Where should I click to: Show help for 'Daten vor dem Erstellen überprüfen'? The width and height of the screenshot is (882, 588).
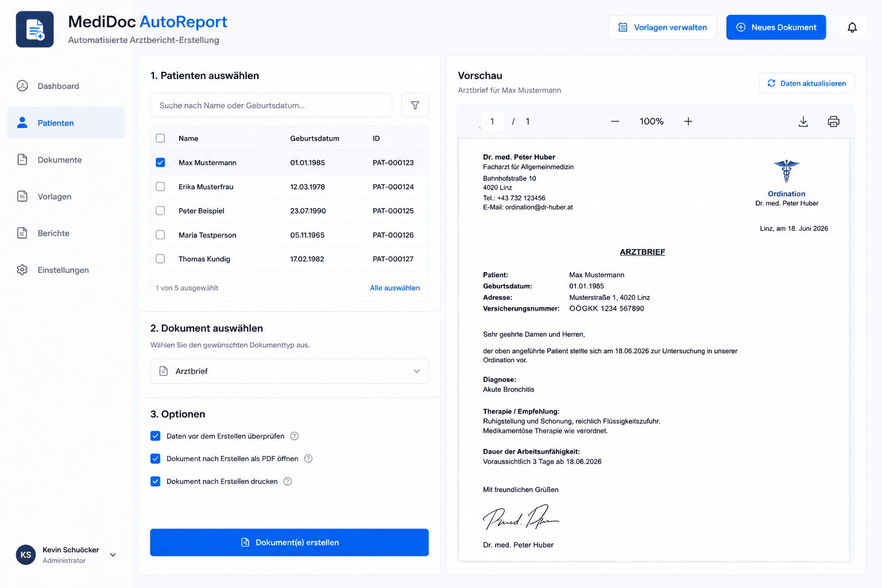click(x=295, y=436)
